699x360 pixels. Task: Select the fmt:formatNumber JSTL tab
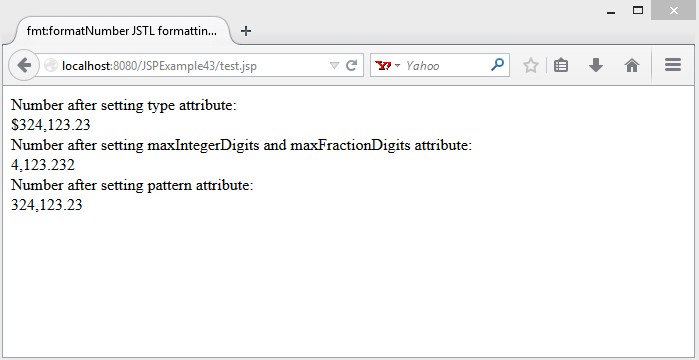point(122,31)
